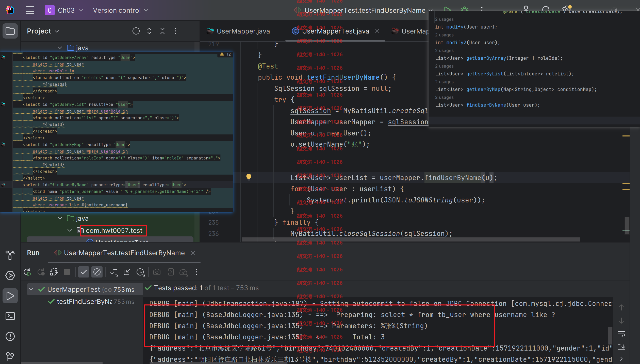The image size is (640, 364).
Task: Expand all in Project panel
Action: click(149, 31)
